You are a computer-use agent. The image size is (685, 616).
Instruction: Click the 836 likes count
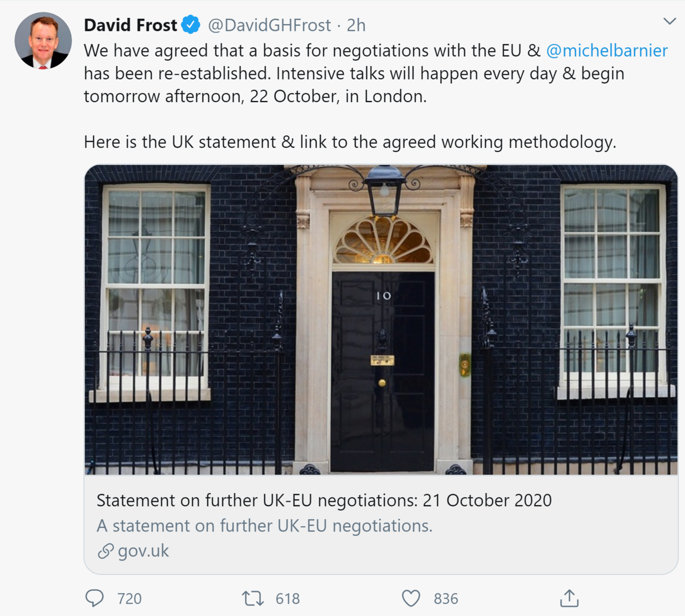(446, 598)
